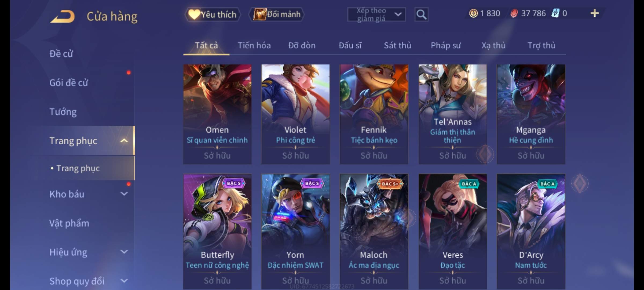Viewport: 644px width, 290px height.
Task: Switch to the Sát thủ tab
Action: [x=397, y=45]
